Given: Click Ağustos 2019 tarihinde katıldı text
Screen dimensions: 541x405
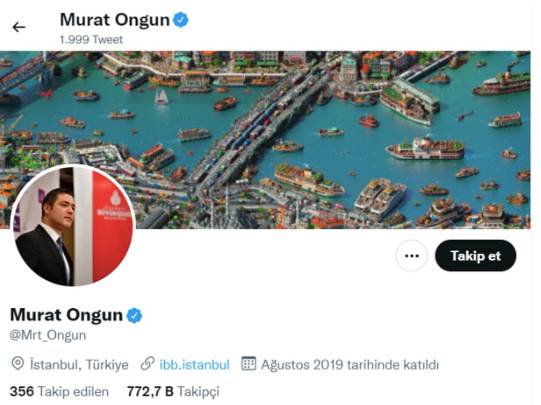Looking at the screenshot, I should point(350,365).
